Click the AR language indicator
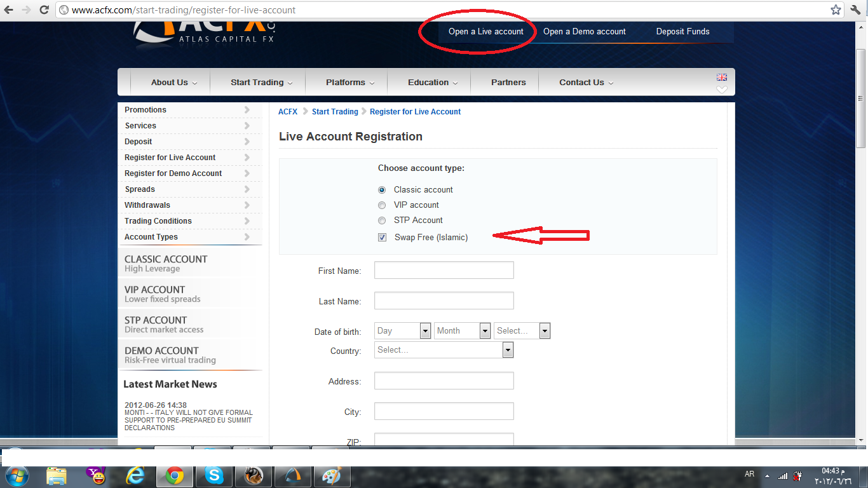The width and height of the screenshot is (868, 488). pyautogui.click(x=749, y=474)
